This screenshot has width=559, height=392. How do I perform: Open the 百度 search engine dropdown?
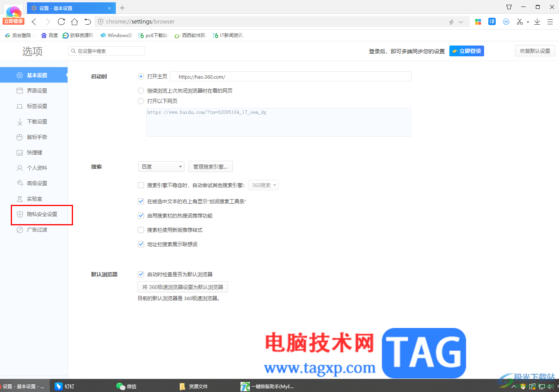pos(161,166)
